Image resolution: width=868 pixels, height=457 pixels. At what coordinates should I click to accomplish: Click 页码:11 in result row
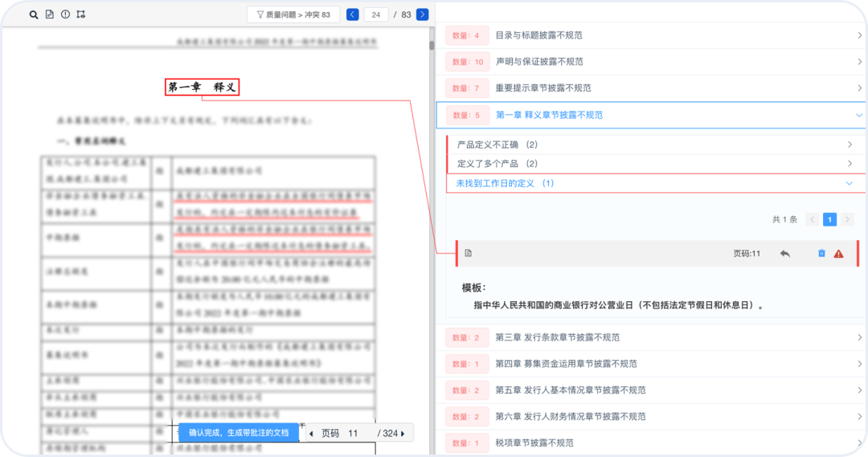click(x=747, y=253)
